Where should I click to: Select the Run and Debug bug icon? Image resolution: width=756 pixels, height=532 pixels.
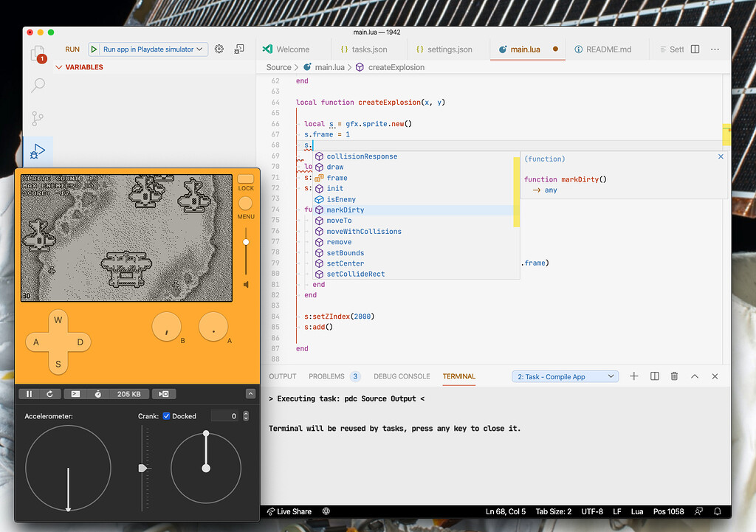[x=37, y=151]
